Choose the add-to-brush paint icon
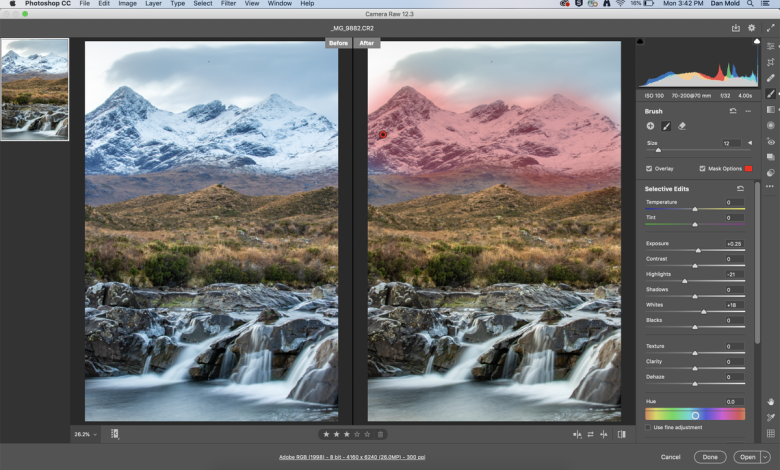Screen dimensions: 780x470 click(x=666, y=126)
